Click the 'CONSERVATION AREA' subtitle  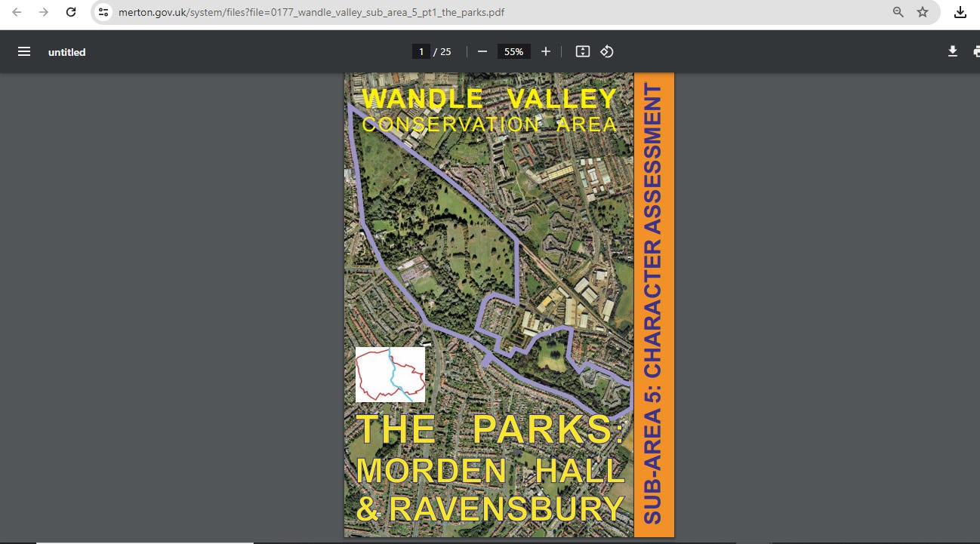[489, 124]
